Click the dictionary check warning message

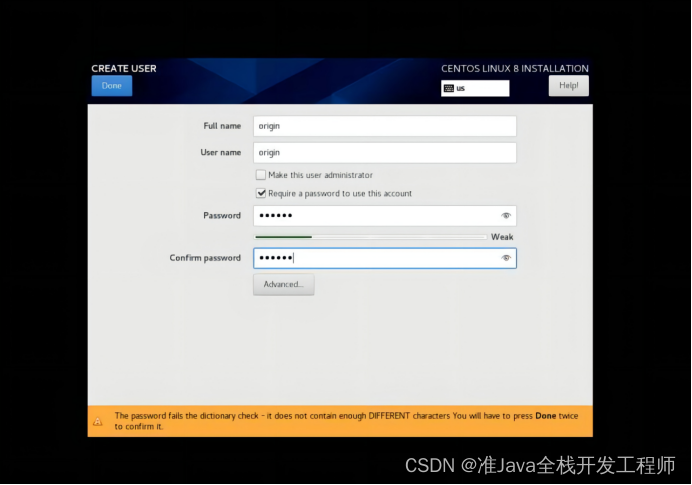coord(346,421)
